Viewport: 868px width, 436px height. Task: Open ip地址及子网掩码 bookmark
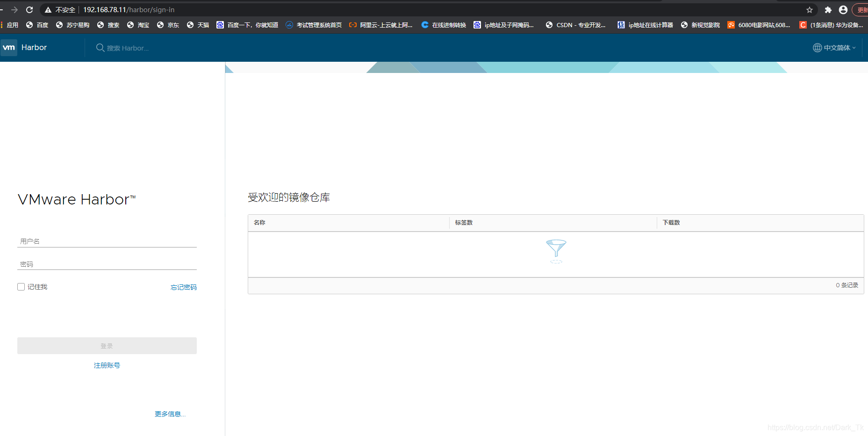(504, 25)
